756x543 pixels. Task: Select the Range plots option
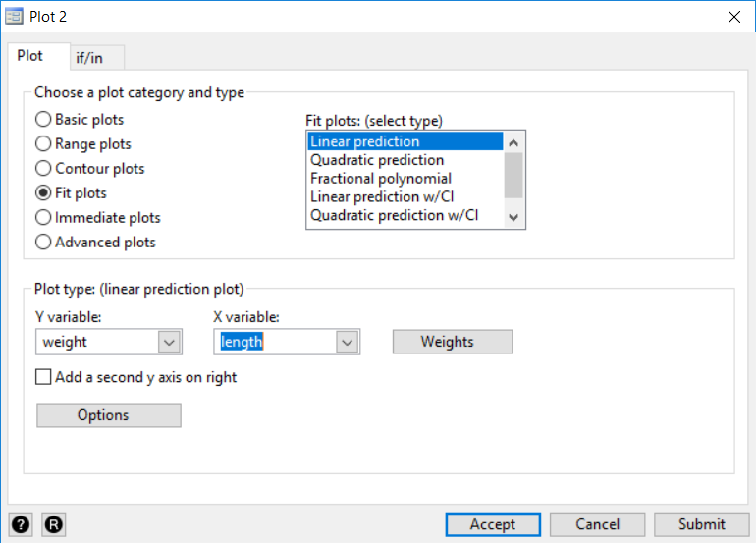[x=43, y=144]
